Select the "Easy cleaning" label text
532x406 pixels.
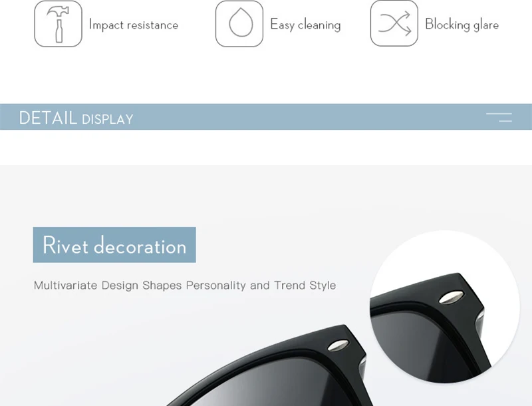pos(305,25)
